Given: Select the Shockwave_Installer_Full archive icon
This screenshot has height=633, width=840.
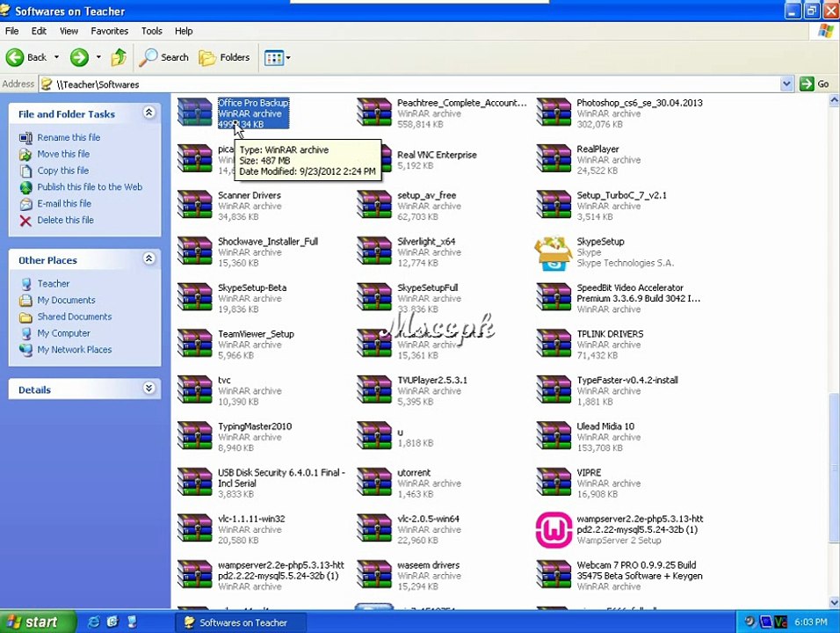Looking at the screenshot, I should pyautogui.click(x=195, y=251).
